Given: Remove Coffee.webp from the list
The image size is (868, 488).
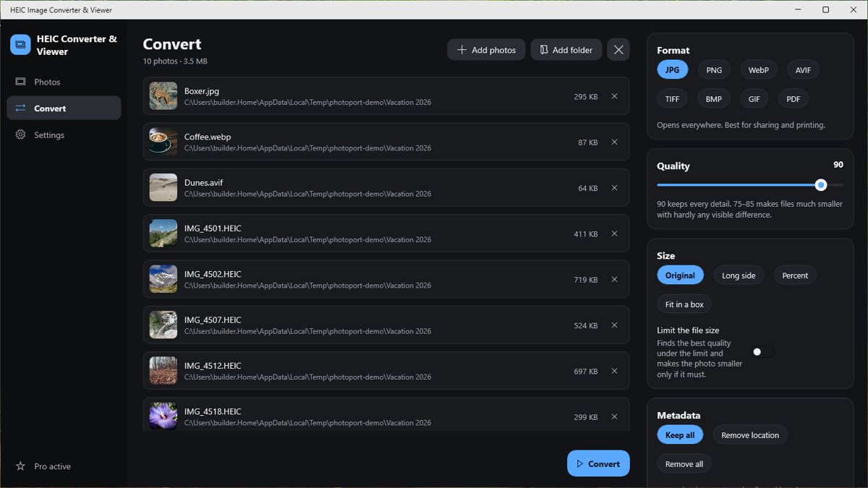Looking at the screenshot, I should click(614, 142).
